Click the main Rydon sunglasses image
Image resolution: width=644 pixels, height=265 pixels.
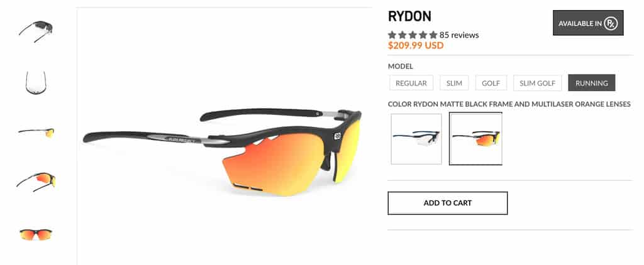coord(222,153)
